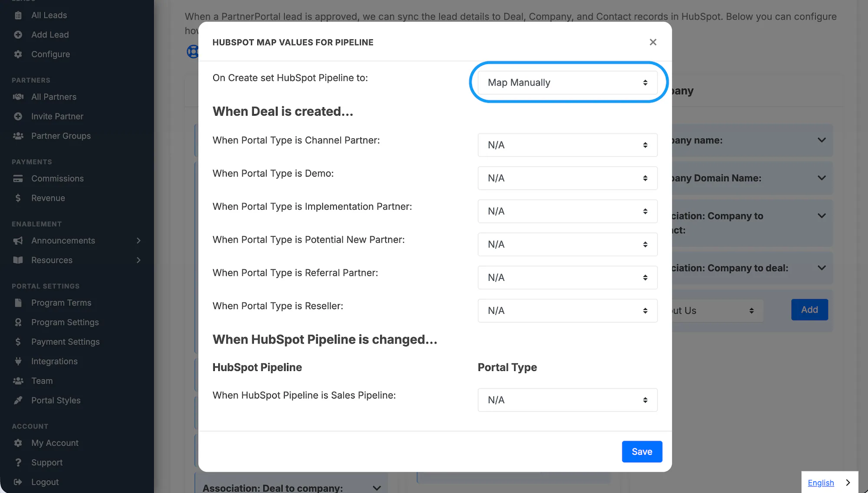Open the English language selector

[821, 483]
